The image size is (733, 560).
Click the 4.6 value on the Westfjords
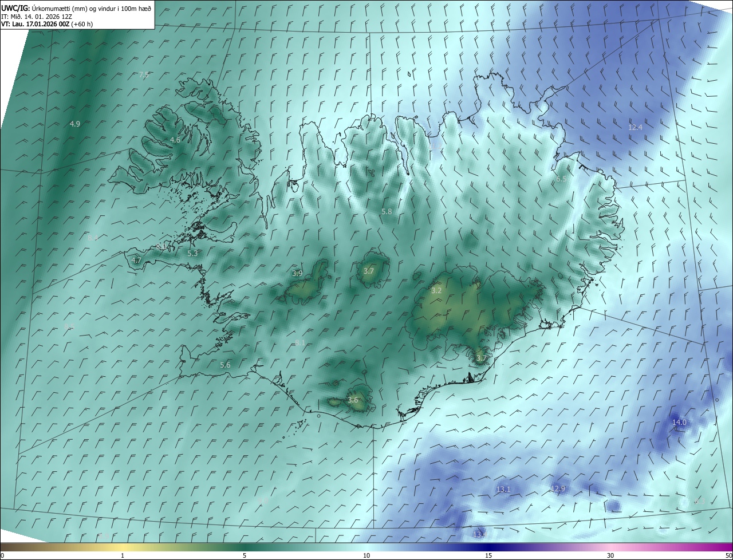[175, 140]
